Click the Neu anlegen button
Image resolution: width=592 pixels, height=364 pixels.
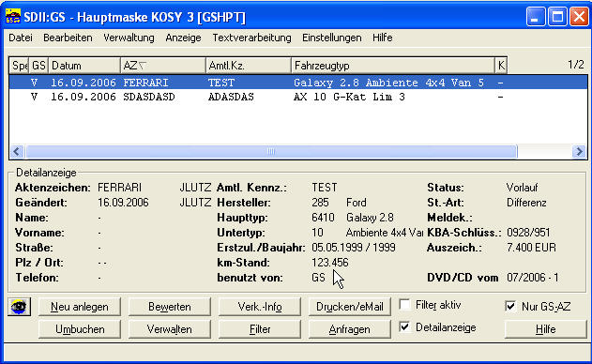coord(80,307)
